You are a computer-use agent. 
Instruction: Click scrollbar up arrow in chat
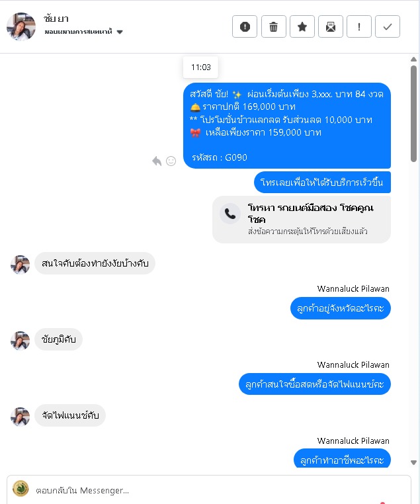click(413, 59)
